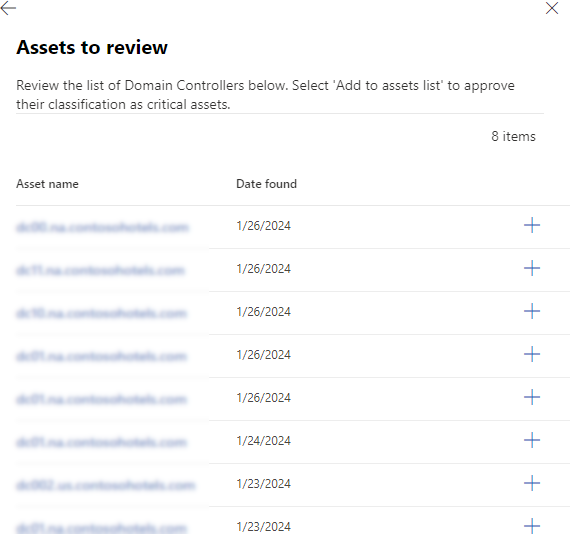Add the third row's asset via plus icon
The image size is (570, 534).
pos(531,311)
